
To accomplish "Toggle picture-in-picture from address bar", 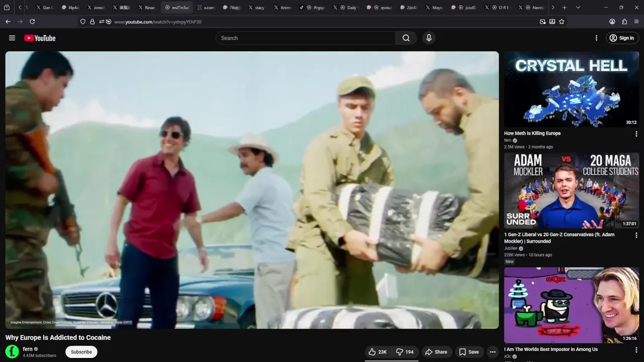I will click(543, 22).
